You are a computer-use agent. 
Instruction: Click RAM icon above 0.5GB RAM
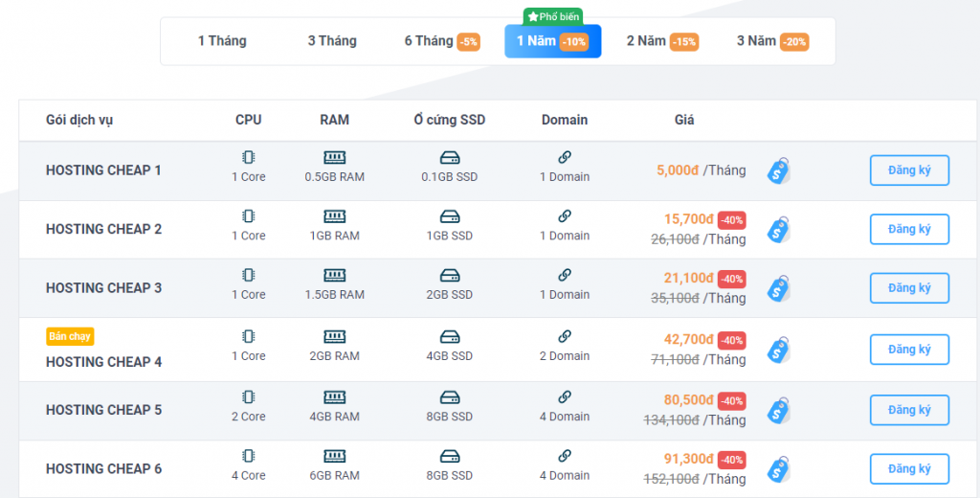(x=334, y=157)
